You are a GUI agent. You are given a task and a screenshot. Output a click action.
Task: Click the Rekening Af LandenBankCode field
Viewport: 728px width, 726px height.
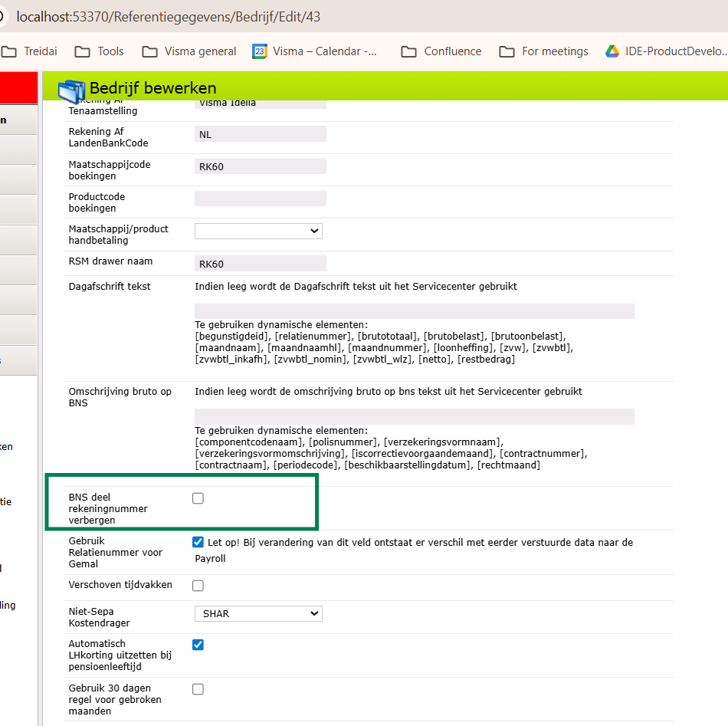(x=261, y=134)
